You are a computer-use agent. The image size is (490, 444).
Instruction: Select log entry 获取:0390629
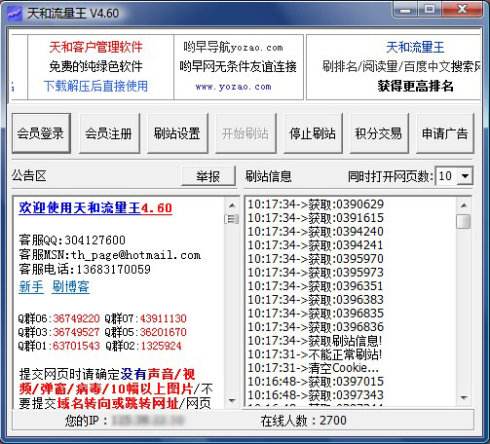pos(316,204)
